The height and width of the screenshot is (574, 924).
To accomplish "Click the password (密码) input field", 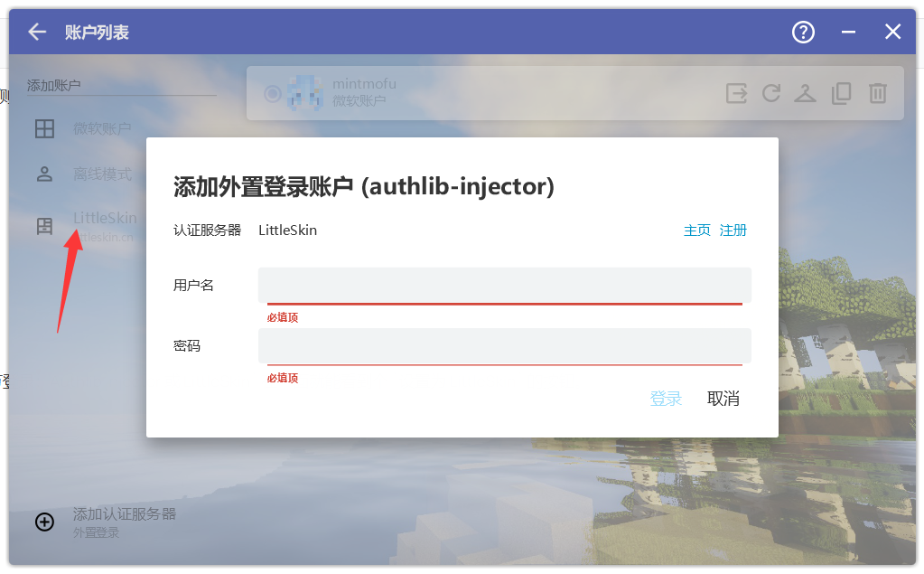I will click(504, 346).
